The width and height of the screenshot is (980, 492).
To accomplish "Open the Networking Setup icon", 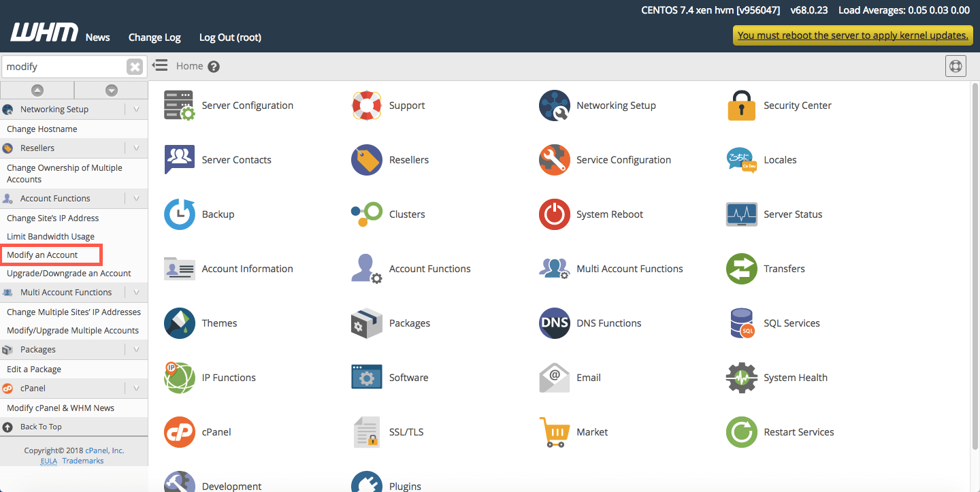I will pos(555,105).
